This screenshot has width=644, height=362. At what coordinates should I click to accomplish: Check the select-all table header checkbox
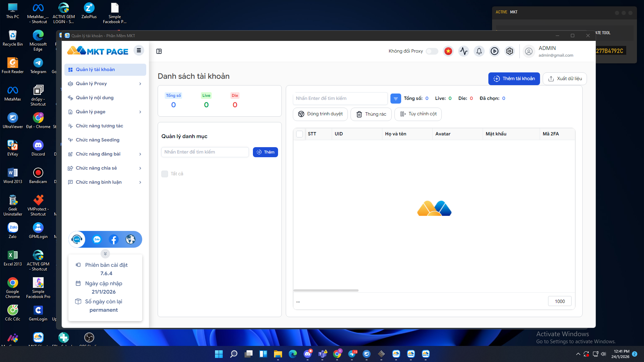tap(300, 134)
